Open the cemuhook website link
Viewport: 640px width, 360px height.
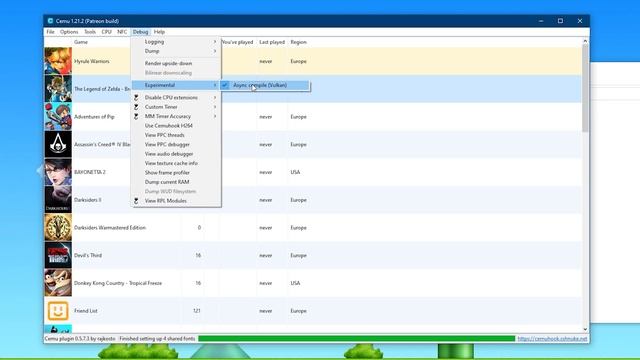pyautogui.click(x=552, y=339)
